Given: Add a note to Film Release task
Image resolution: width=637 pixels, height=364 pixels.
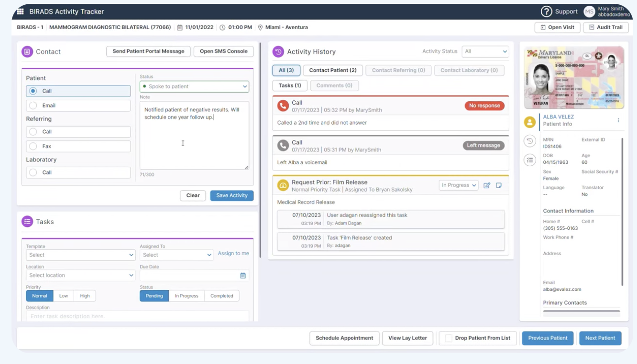Looking at the screenshot, I should [x=499, y=185].
